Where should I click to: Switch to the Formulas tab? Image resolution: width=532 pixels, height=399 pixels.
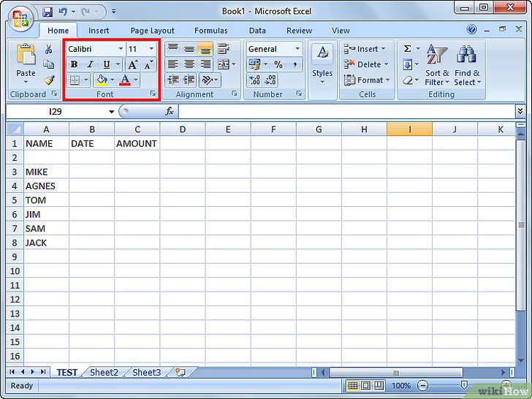pyautogui.click(x=210, y=31)
